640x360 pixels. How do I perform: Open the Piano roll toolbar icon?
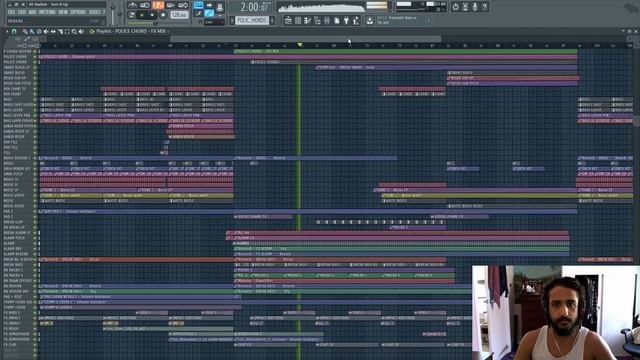click(x=307, y=20)
